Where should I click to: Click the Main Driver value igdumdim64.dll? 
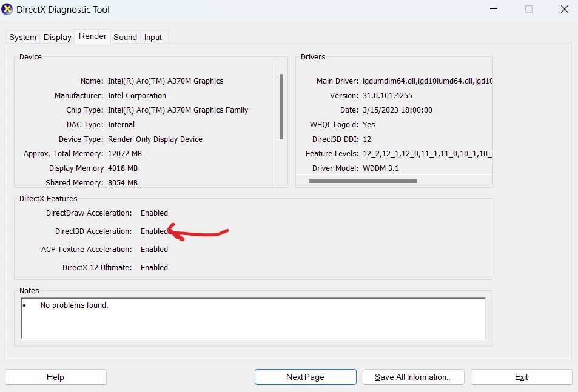tap(428, 81)
